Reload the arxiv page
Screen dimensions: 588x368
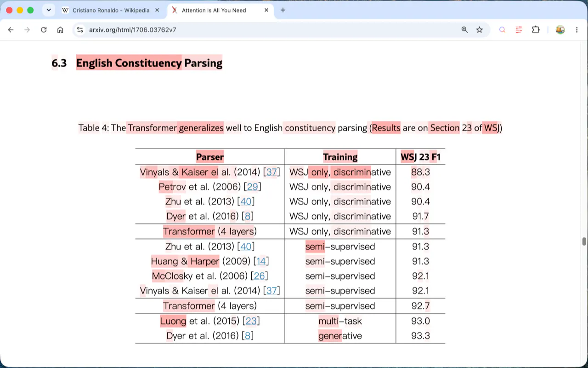tap(44, 30)
